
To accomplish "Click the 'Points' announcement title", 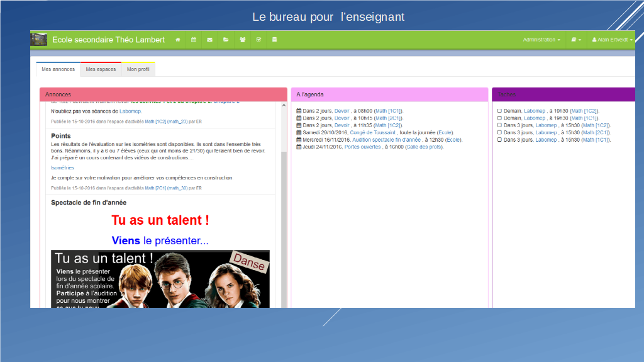I will click(61, 136).
